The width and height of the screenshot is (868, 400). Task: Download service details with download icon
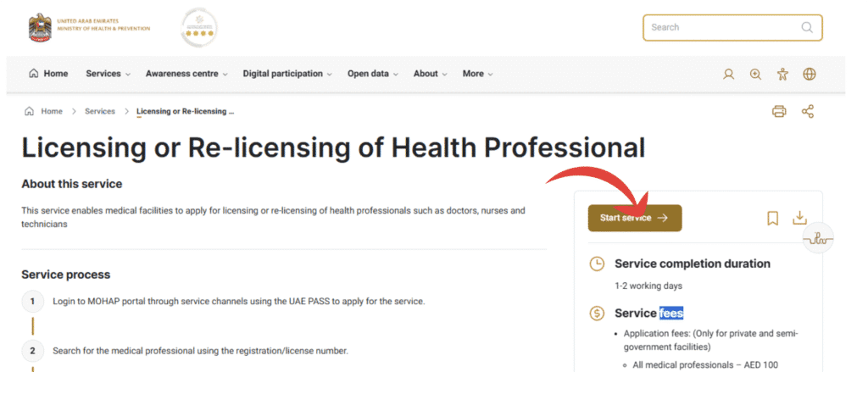pos(799,219)
